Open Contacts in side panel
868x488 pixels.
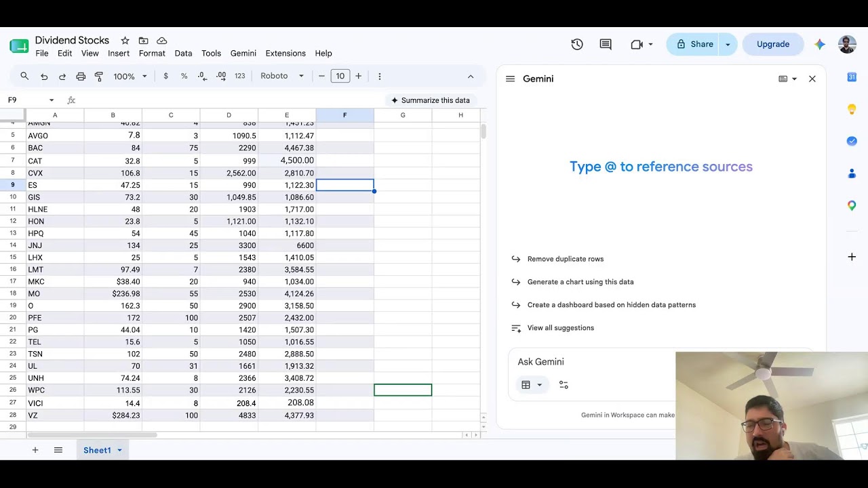852,174
